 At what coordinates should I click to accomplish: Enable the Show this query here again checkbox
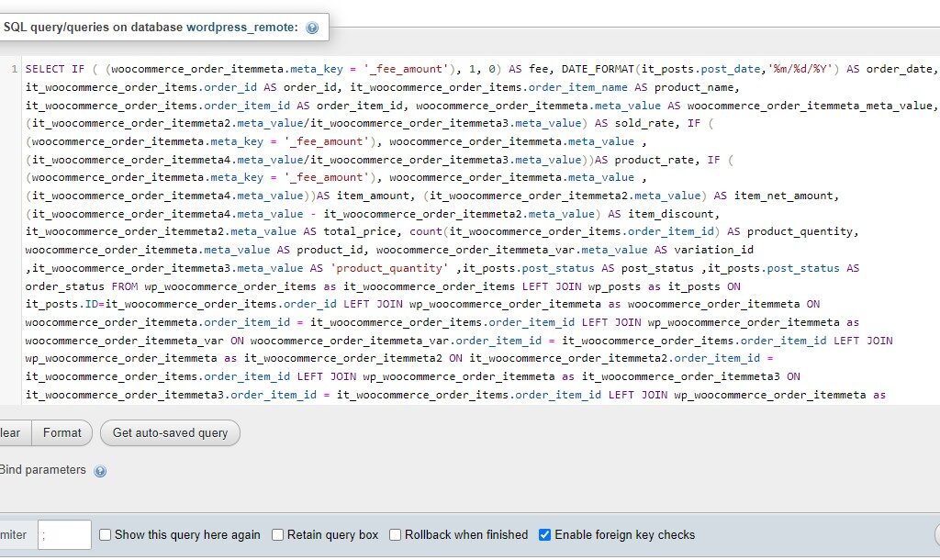[x=104, y=534]
